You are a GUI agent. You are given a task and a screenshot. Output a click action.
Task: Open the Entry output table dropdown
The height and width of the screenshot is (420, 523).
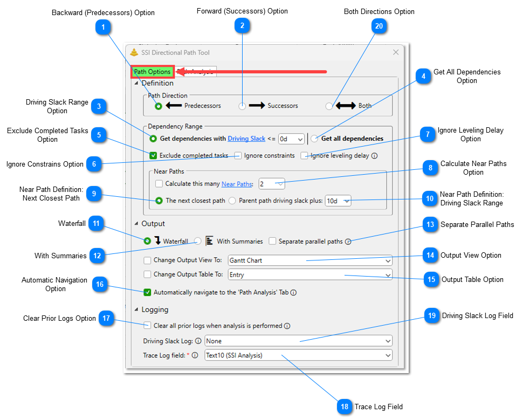pyautogui.click(x=310, y=275)
